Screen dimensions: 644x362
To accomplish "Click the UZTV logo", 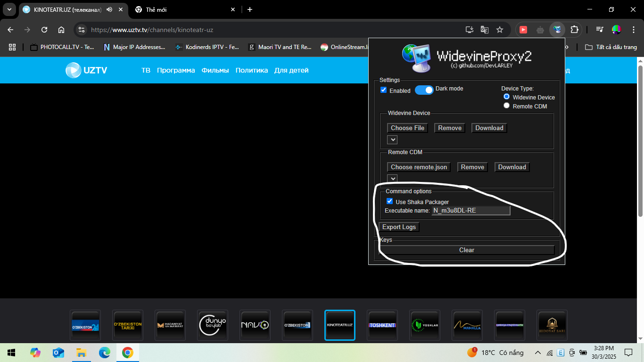I will click(86, 70).
